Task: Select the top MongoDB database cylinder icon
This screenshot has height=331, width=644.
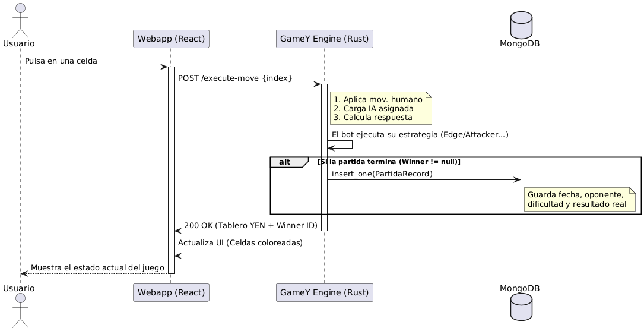Action: point(520,24)
